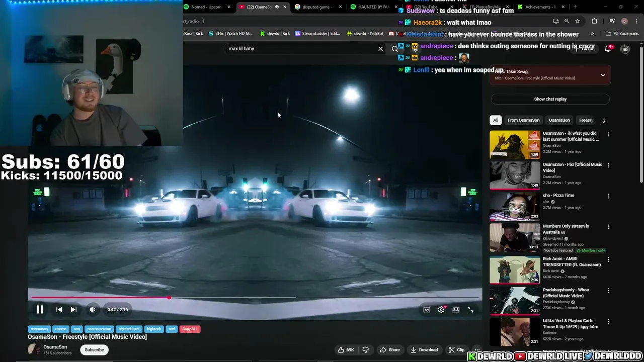Open options for 'ik what you did last summer'

tap(608, 134)
